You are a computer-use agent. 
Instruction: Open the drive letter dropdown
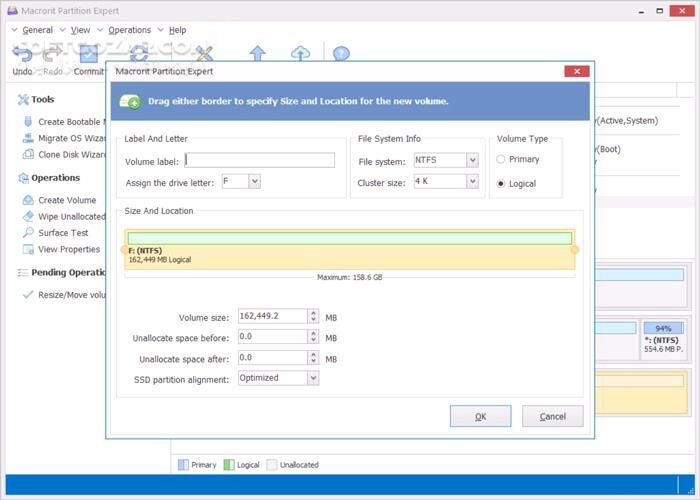254,181
